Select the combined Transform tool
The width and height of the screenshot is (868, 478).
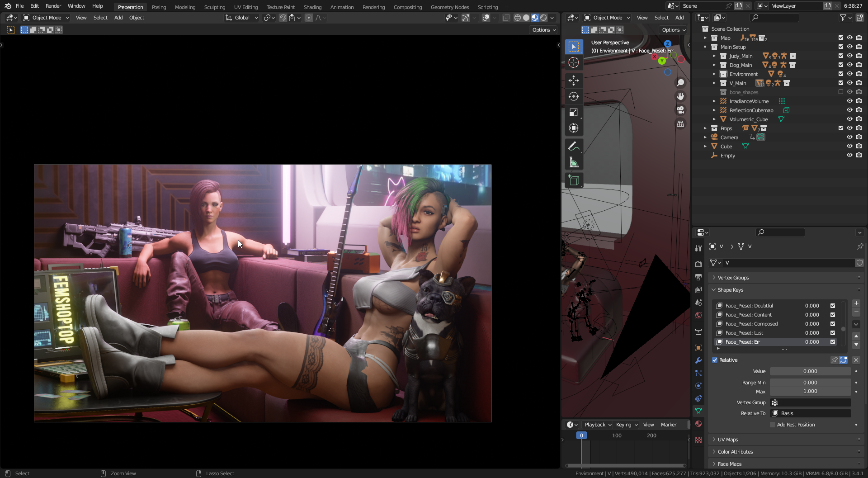point(574,128)
